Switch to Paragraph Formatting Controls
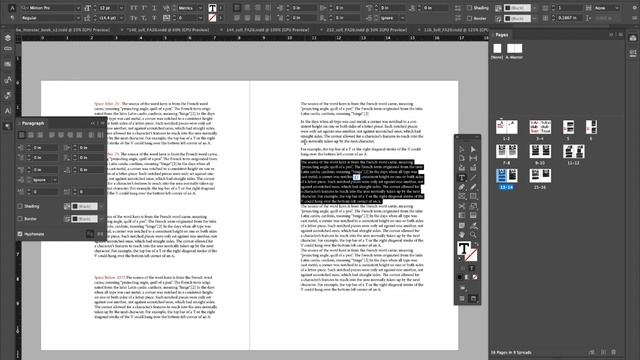Viewport: 640px width, 360px height. [12, 18]
